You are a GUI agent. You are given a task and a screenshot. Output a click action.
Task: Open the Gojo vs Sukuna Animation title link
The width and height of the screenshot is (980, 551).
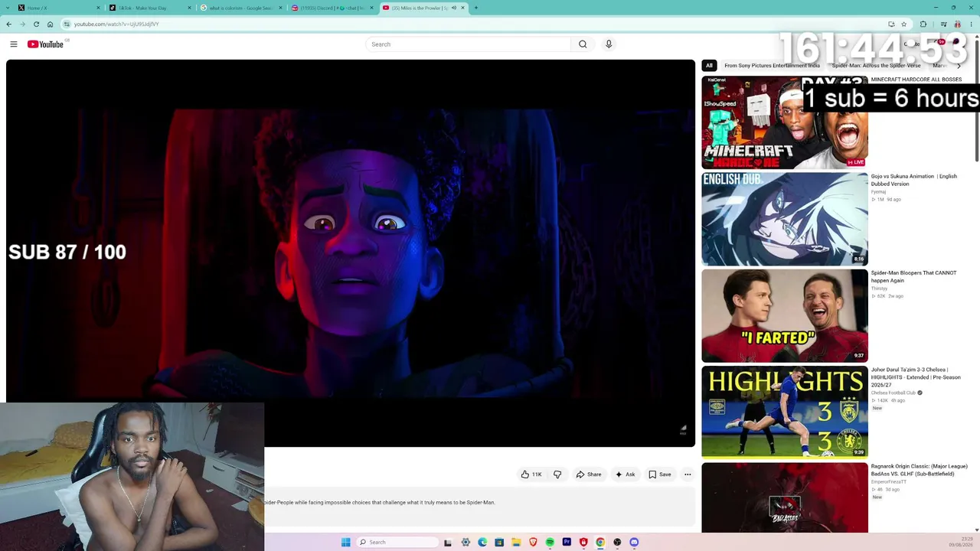[x=914, y=180]
